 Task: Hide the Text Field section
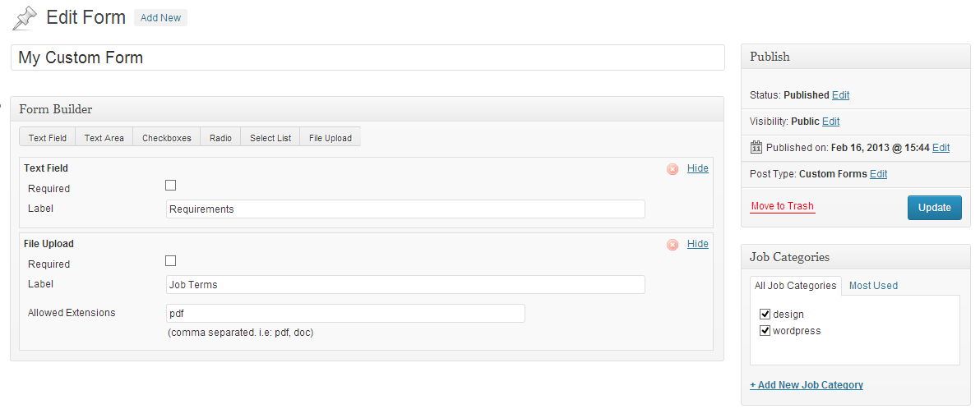[698, 168]
